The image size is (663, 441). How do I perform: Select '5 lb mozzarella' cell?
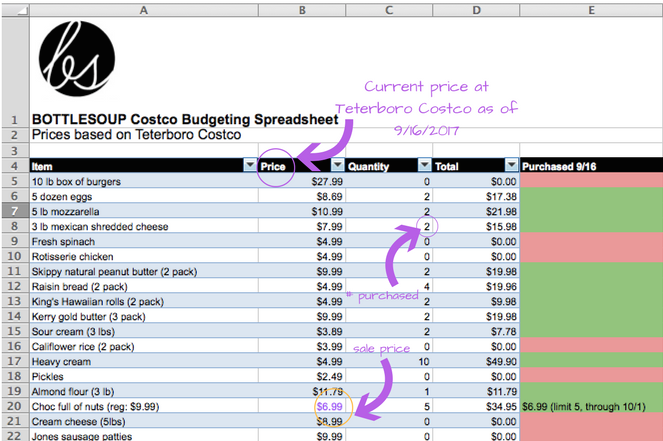pyautogui.click(x=144, y=211)
